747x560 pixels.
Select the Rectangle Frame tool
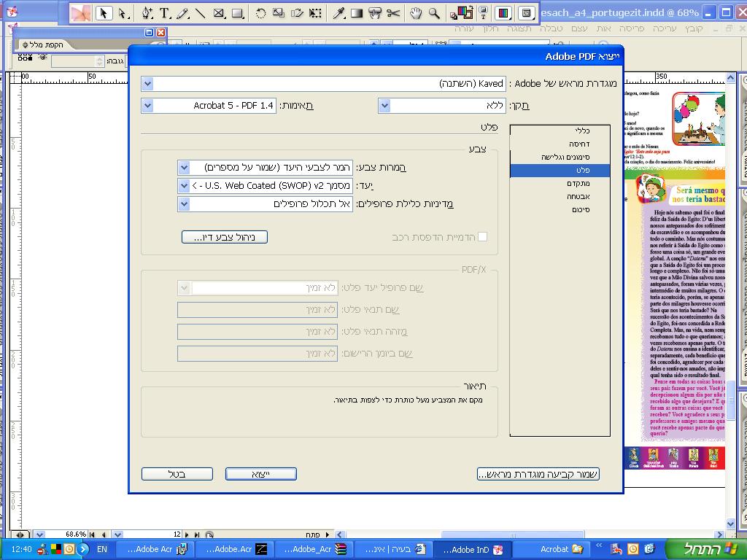pyautogui.click(x=219, y=13)
